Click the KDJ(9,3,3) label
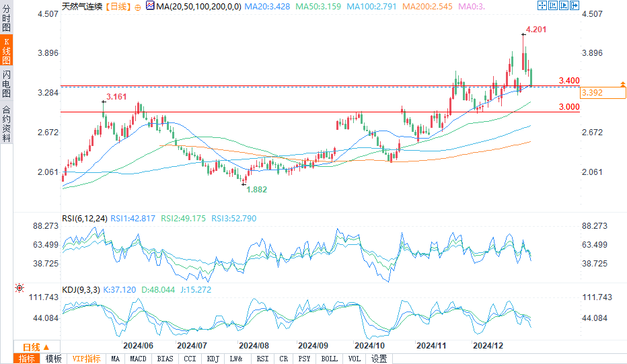This screenshot has height=364, width=627. (x=81, y=289)
